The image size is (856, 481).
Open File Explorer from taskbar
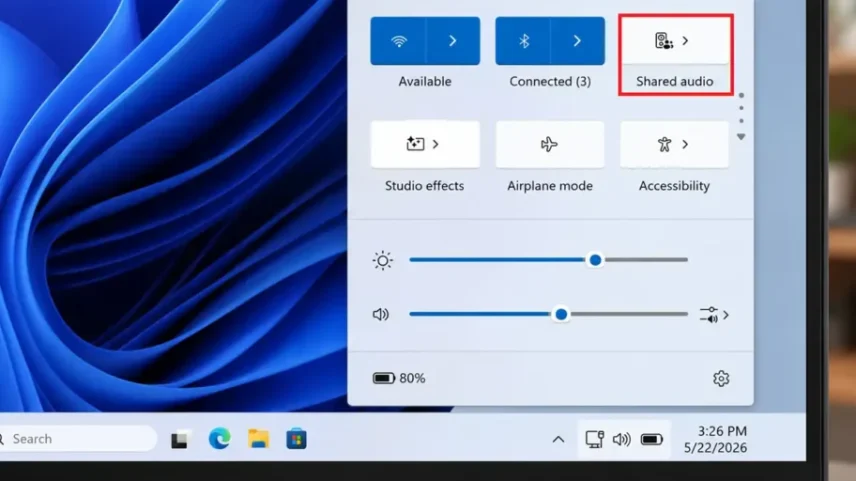click(x=258, y=439)
